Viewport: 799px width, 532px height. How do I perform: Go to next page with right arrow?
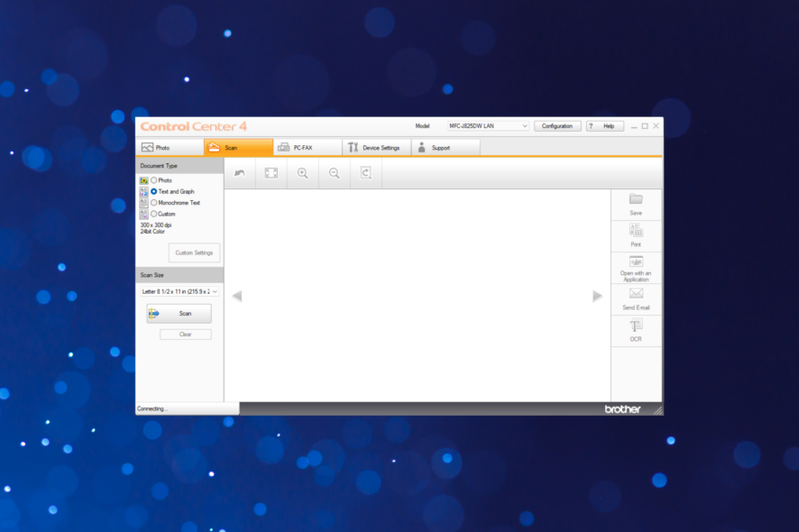[x=598, y=296]
